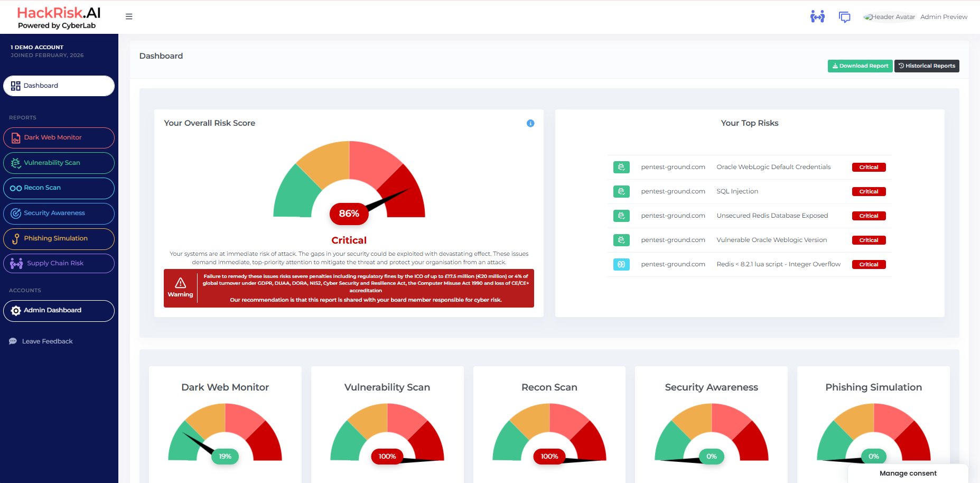980x483 pixels.
Task: Click the recon icon beside Redis integer overflow risk
Action: [x=621, y=264]
